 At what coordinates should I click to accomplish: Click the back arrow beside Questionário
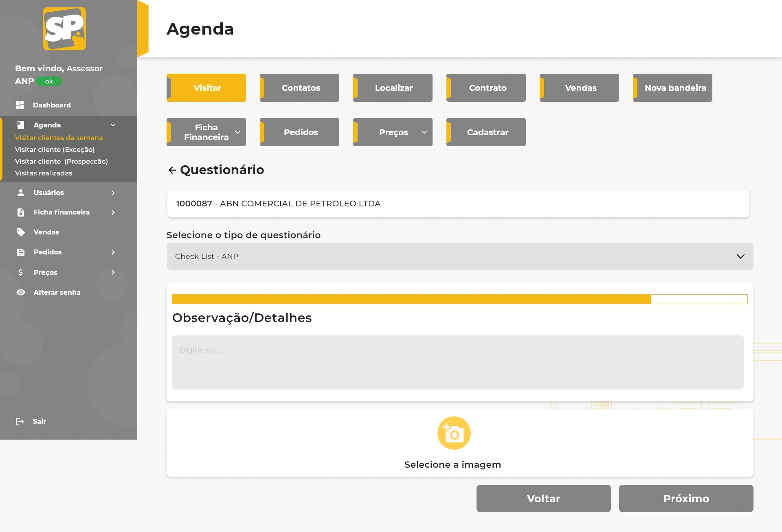(x=172, y=170)
